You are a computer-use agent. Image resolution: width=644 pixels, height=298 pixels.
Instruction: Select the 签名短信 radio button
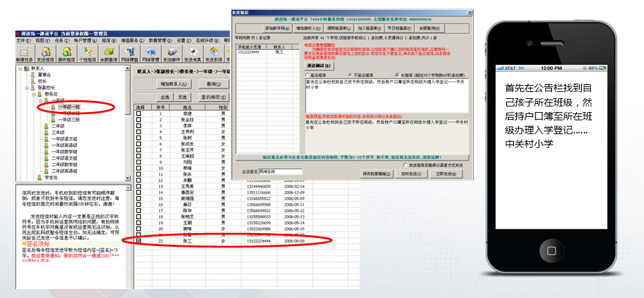(308, 75)
